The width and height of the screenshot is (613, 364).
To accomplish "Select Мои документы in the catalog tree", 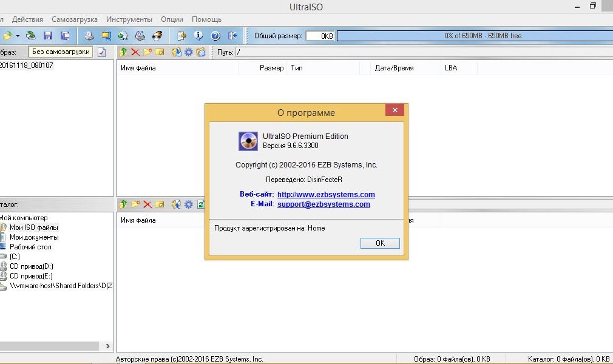I will click(34, 237).
